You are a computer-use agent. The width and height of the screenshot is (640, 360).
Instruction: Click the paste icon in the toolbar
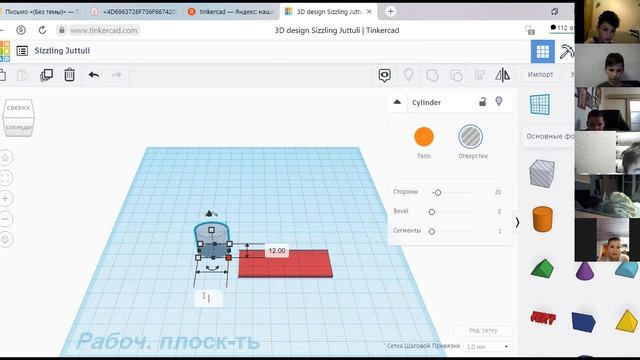click(x=22, y=75)
